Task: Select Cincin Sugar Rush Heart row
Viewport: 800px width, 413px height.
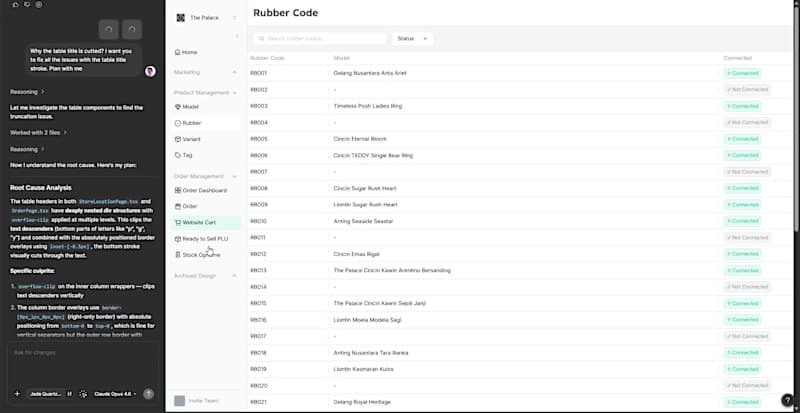Action: [x=520, y=188]
